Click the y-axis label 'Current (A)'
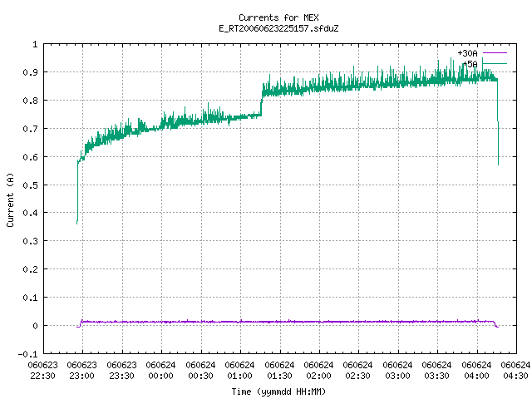 point(10,199)
